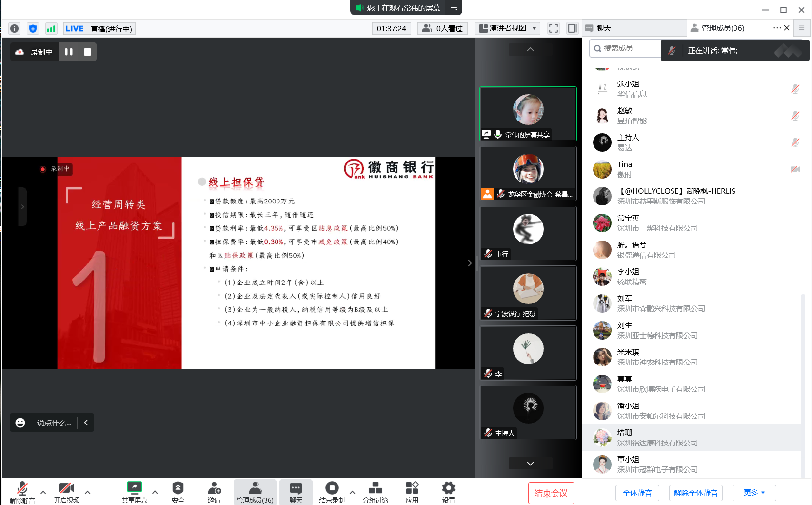Screen dimensions: 812x505
Task: Switch to the 聊天 tab
Action: click(x=634, y=28)
